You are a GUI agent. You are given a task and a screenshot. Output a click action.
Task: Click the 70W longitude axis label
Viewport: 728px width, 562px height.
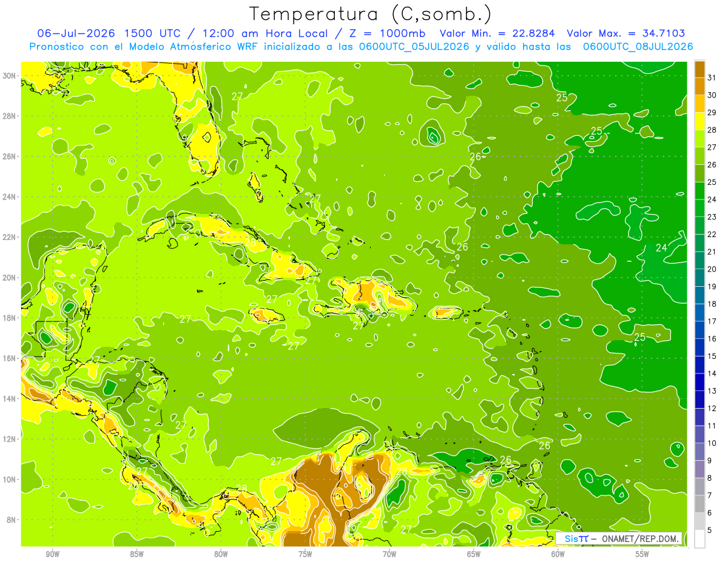coord(389,555)
